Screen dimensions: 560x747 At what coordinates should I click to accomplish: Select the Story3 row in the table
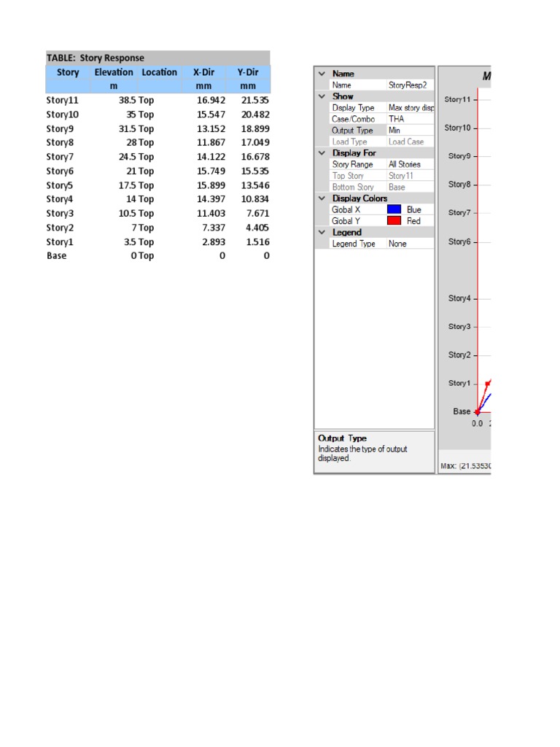157,214
